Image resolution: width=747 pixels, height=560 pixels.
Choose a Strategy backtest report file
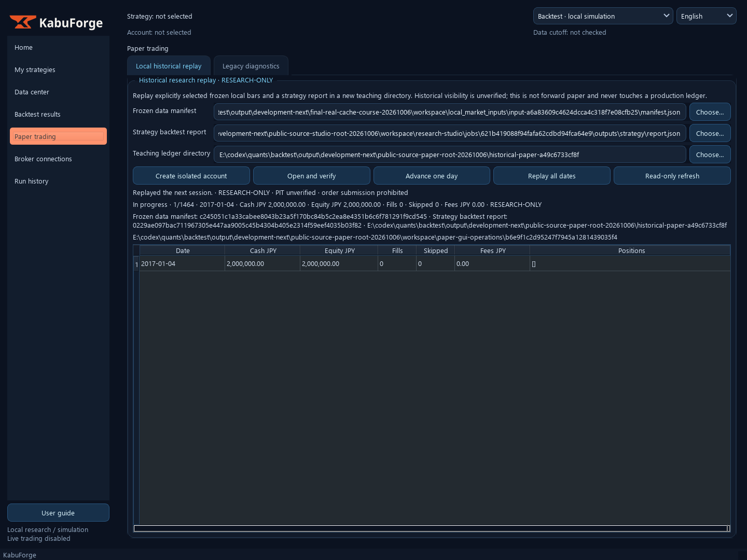[710, 133]
